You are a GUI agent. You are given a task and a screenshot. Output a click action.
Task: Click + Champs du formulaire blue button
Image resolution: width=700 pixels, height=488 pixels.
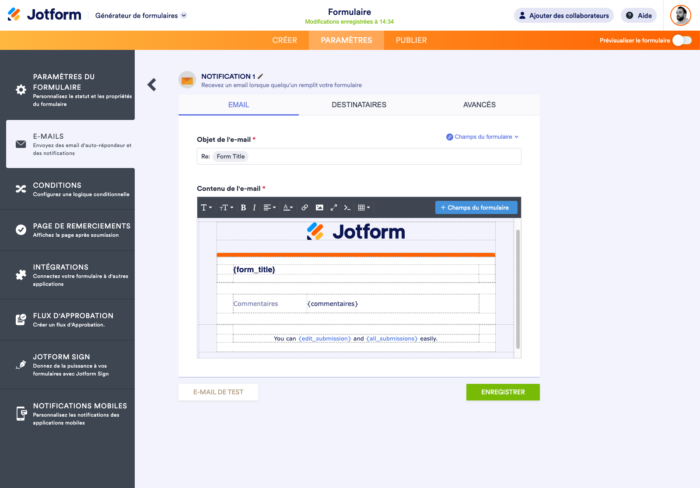click(x=476, y=208)
